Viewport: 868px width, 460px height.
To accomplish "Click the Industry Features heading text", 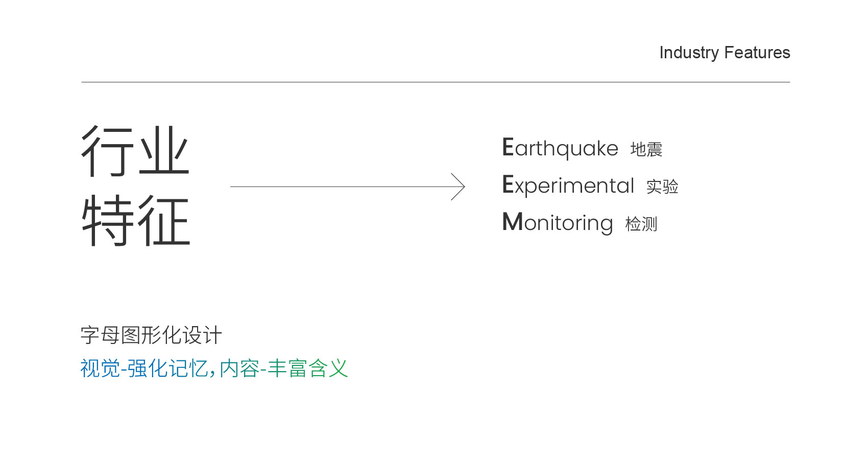I will pos(725,53).
